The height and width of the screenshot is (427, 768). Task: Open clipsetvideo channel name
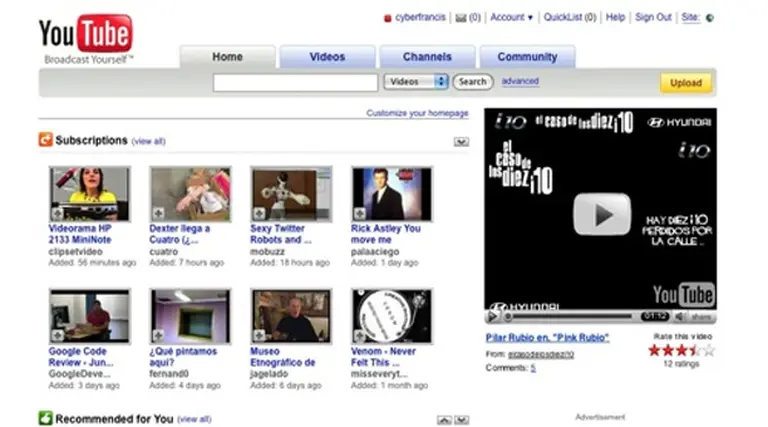(75, 252)
